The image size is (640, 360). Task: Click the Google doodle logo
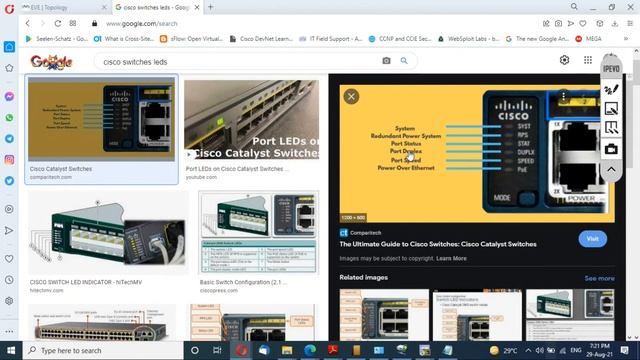point(51,62)
